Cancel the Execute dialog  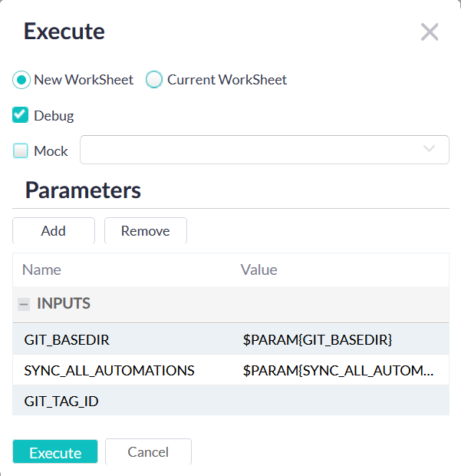tap(148, 452)
